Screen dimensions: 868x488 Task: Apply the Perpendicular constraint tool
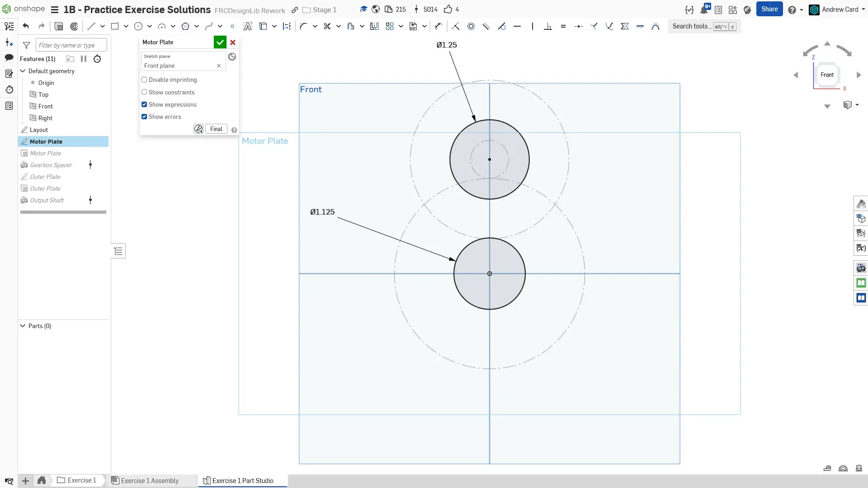548,26
